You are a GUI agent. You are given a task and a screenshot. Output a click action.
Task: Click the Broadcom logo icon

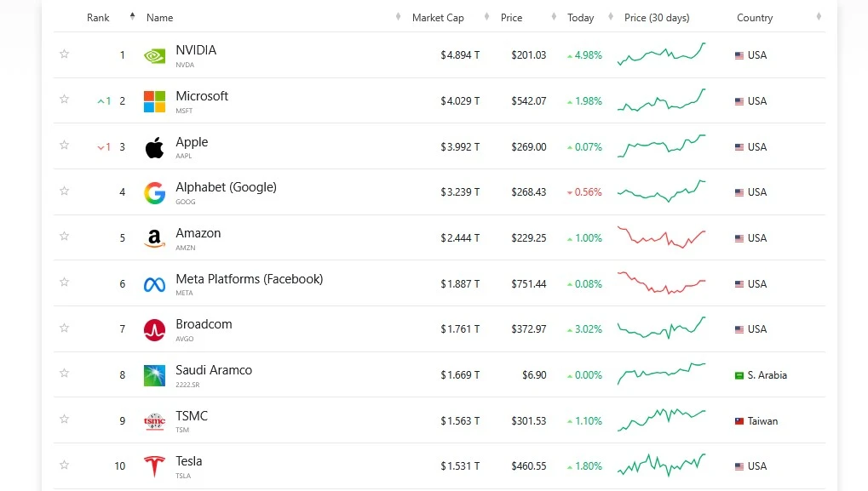[x=154, y=330]
